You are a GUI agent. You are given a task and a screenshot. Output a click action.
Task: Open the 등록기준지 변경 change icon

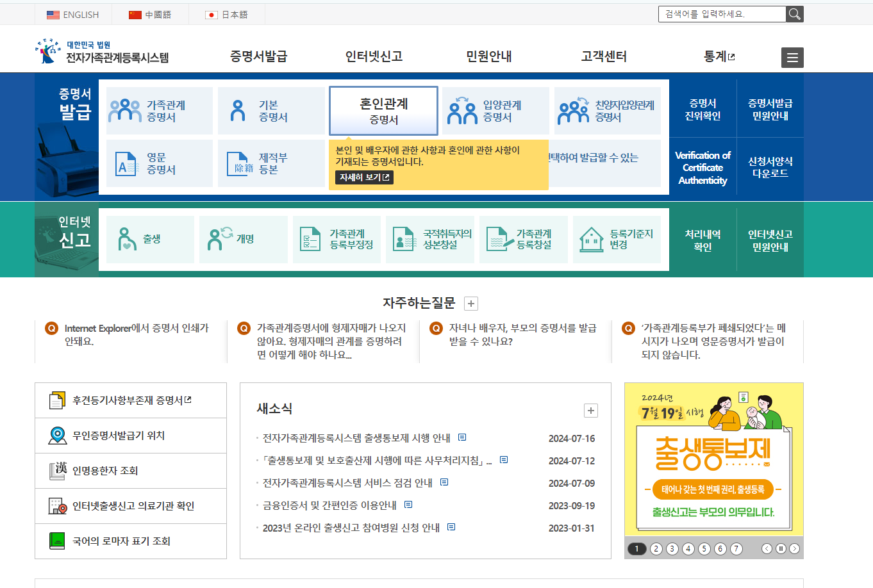tap(617, 239)
